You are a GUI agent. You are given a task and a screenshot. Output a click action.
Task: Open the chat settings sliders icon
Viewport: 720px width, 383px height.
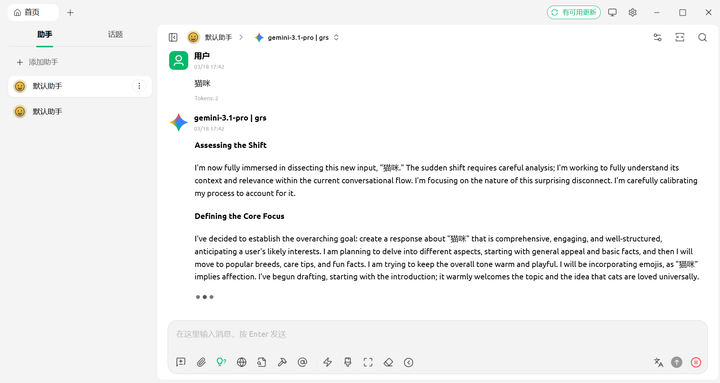point(658,38)
